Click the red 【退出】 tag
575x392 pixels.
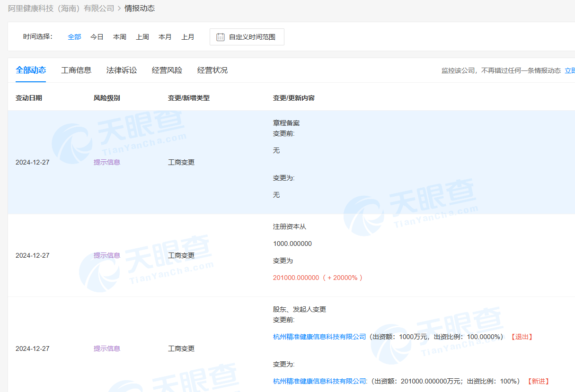(x=522, y=337)
